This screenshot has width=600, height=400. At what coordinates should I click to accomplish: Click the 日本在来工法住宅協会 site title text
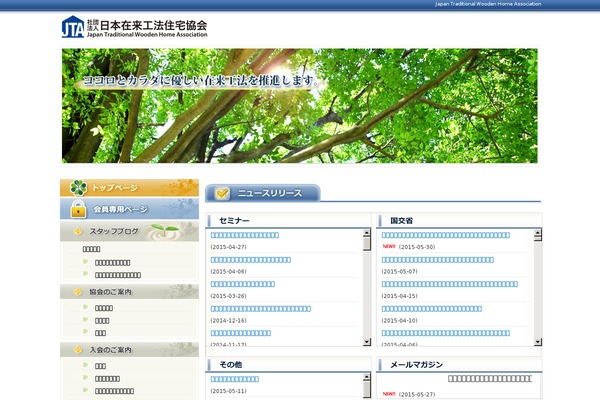153,25
